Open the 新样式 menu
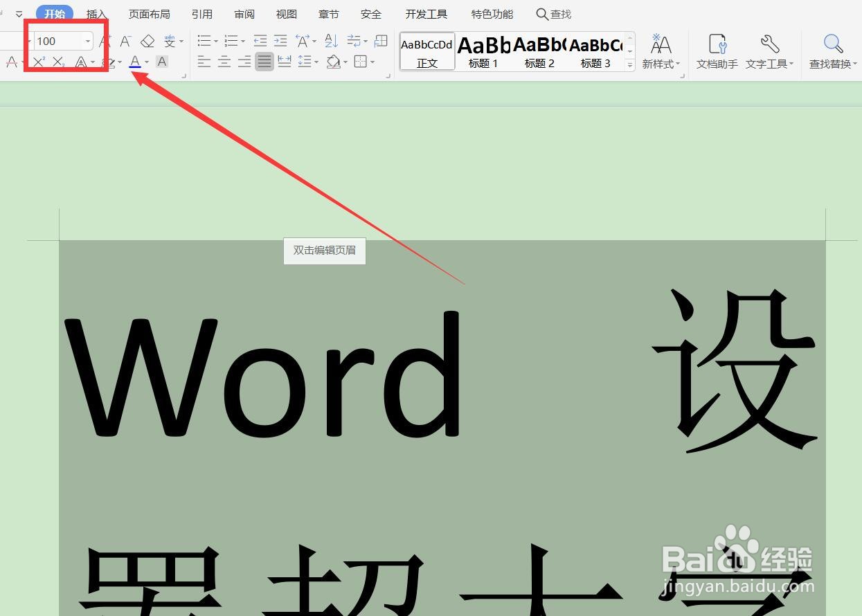Screen dimensions: 862x616 [661, 51]
